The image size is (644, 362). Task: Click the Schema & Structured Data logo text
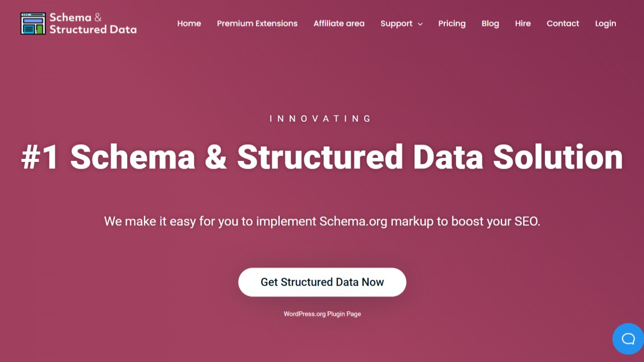[x=92, y=23]
